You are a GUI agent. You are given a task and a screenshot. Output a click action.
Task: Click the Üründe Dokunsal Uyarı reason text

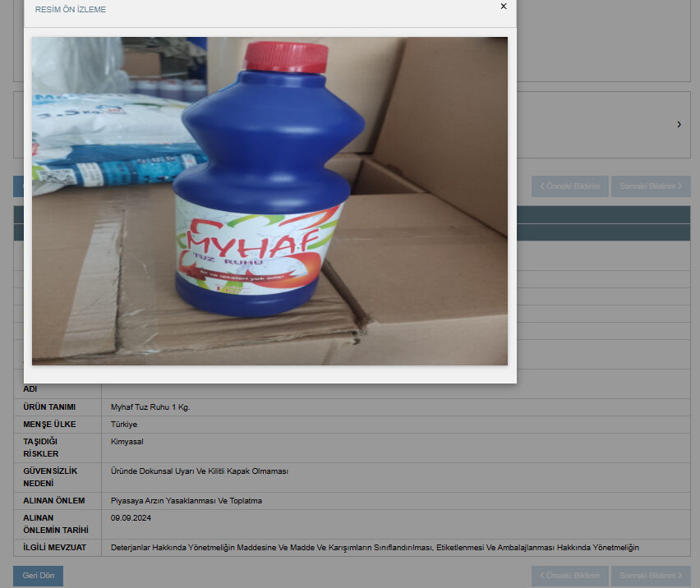tap(200, 471)
